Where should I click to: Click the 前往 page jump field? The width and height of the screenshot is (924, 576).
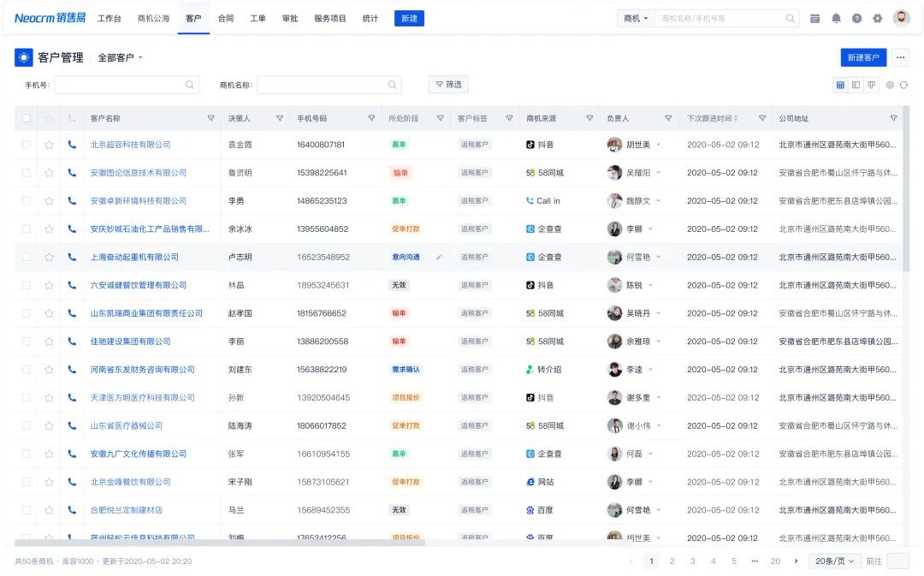click(x=898, y=561)
